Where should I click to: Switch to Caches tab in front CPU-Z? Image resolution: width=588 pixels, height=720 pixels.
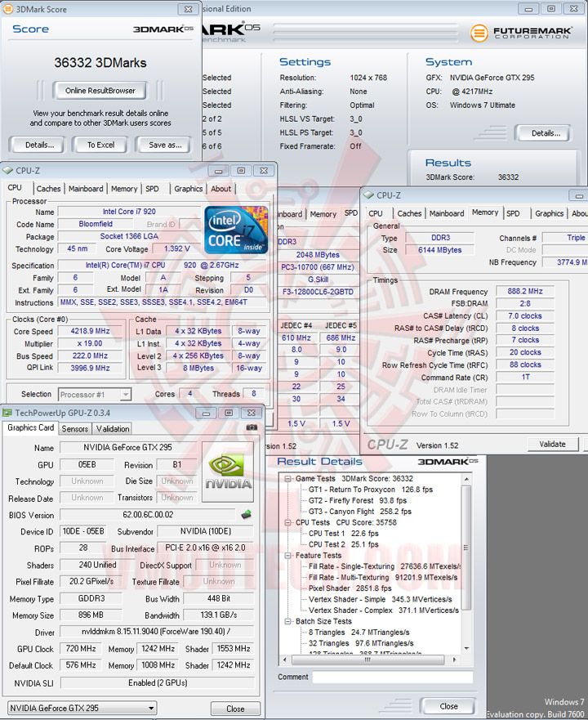pos(48,189)
